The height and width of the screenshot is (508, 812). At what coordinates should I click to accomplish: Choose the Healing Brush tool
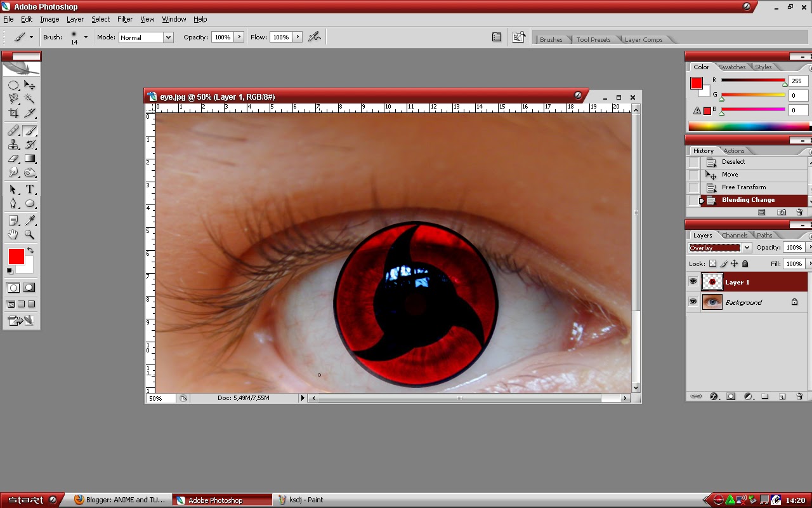click(x=13, y=131)
